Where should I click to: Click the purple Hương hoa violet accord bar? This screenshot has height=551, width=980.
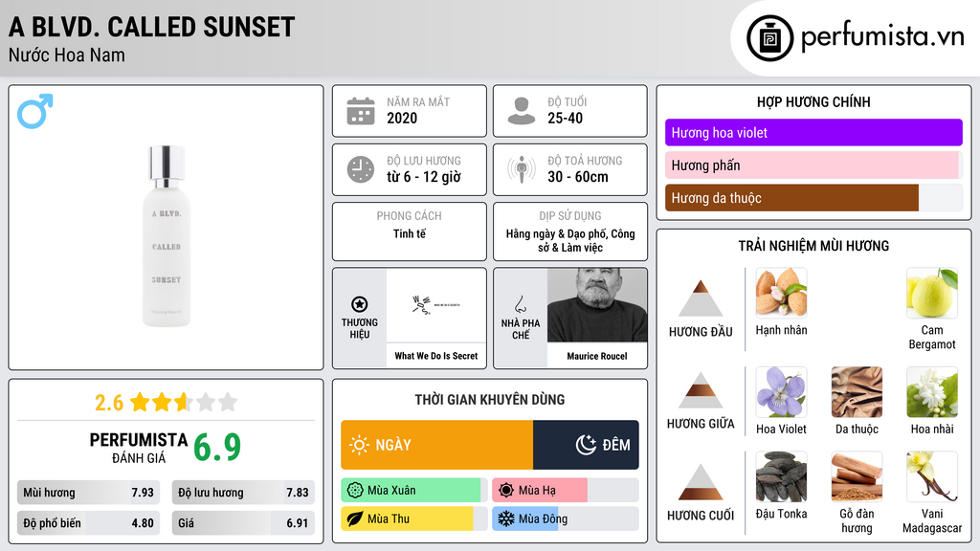(813, 132)
